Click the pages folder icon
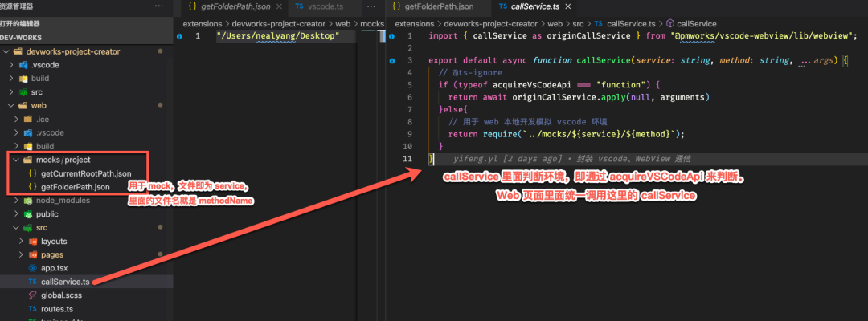Screen dimensions: 868x321 [33, 254]
